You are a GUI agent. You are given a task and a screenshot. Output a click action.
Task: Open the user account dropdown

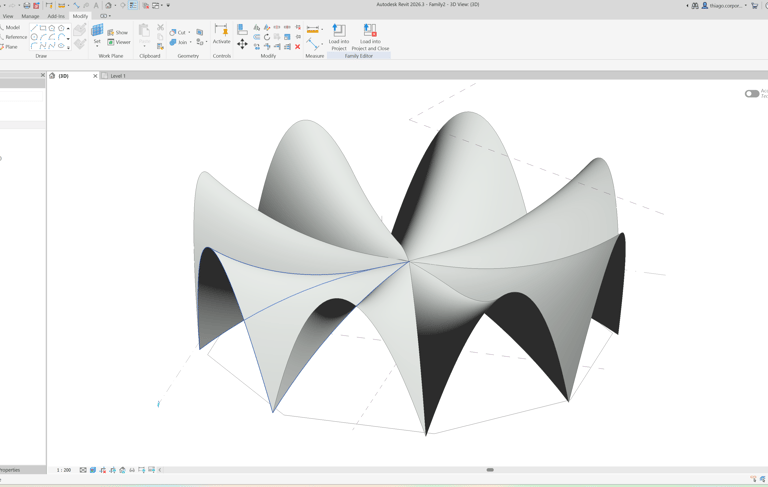pyautogui.click(x=746, y=5)
